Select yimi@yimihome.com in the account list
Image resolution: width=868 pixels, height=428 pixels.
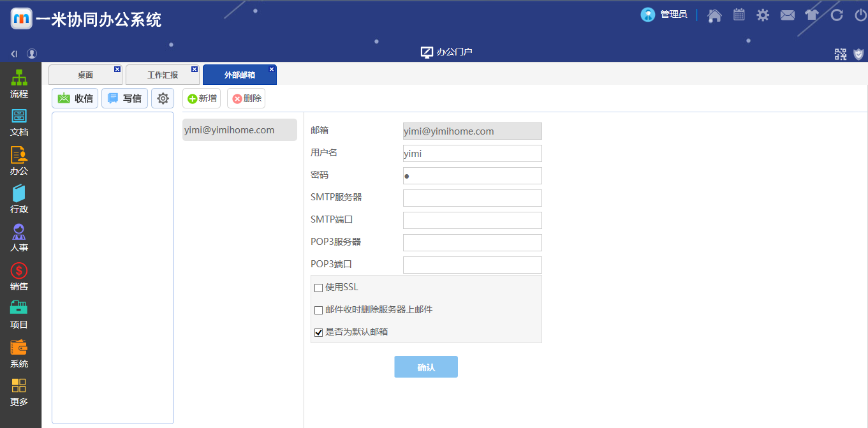point(240,129)
